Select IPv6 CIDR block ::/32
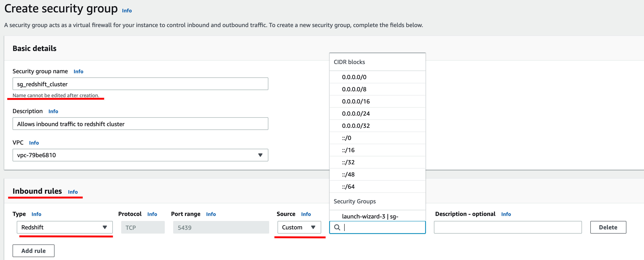The height and width of the screenshot is (260, 644). (377, 162)
